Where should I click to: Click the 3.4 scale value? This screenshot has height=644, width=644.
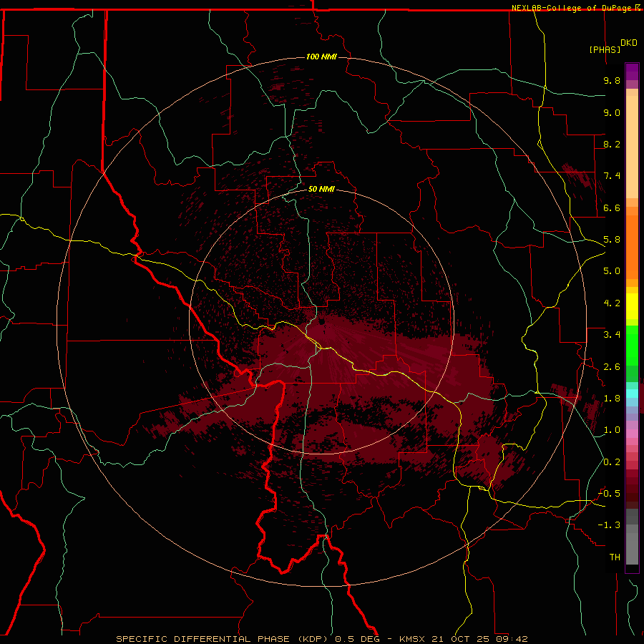point(612,335)
